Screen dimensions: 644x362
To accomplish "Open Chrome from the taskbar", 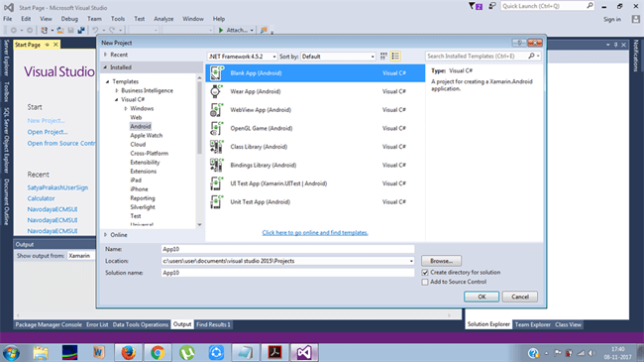I will [158, 352].
